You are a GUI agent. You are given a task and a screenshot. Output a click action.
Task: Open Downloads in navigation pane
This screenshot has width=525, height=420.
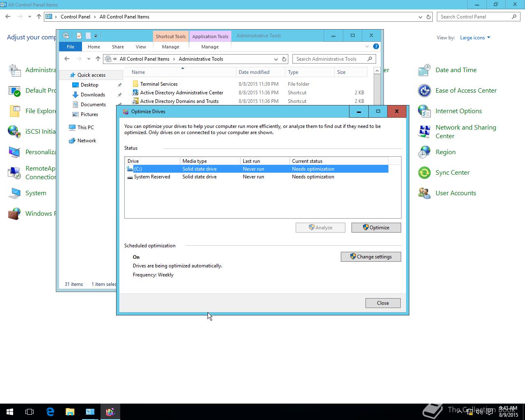[x=93, y=95]
